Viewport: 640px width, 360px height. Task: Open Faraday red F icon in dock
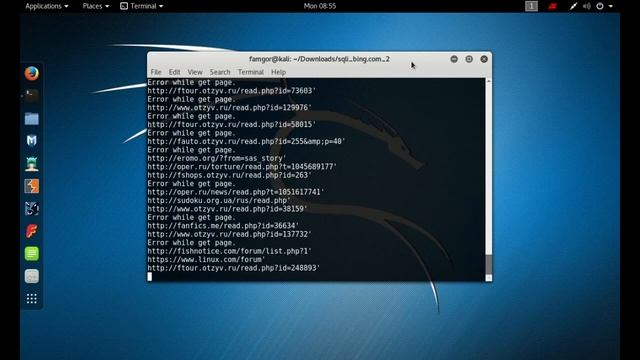31,231
